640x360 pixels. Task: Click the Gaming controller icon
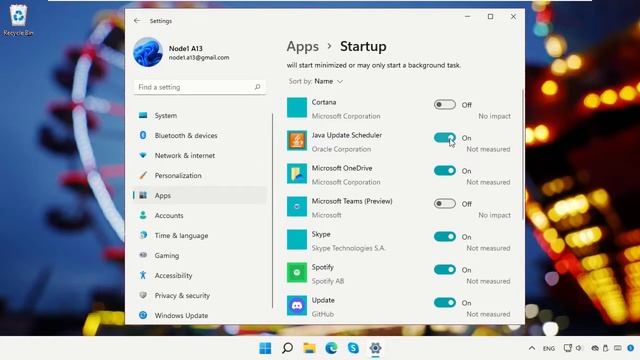pyautogui.click(x=143, y=255)
